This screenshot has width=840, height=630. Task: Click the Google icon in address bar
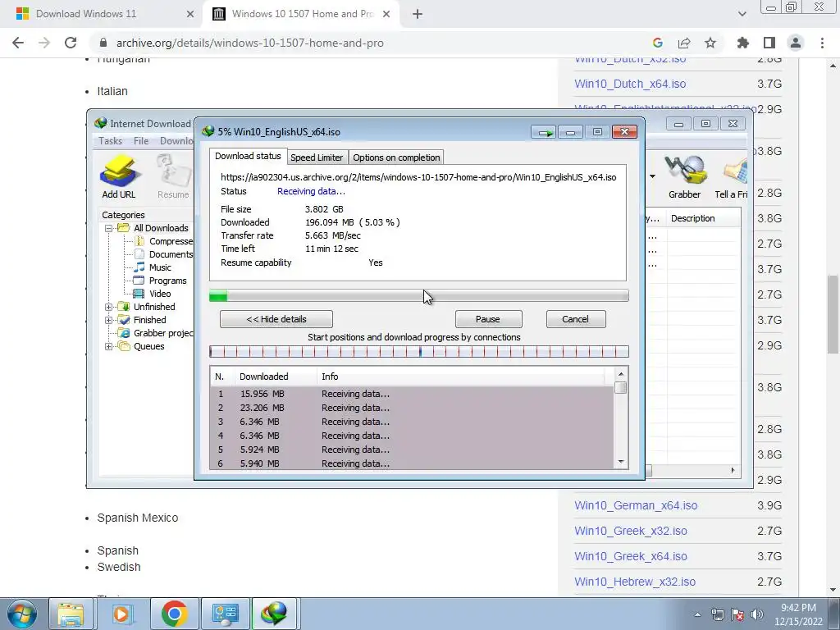[658, 43]
